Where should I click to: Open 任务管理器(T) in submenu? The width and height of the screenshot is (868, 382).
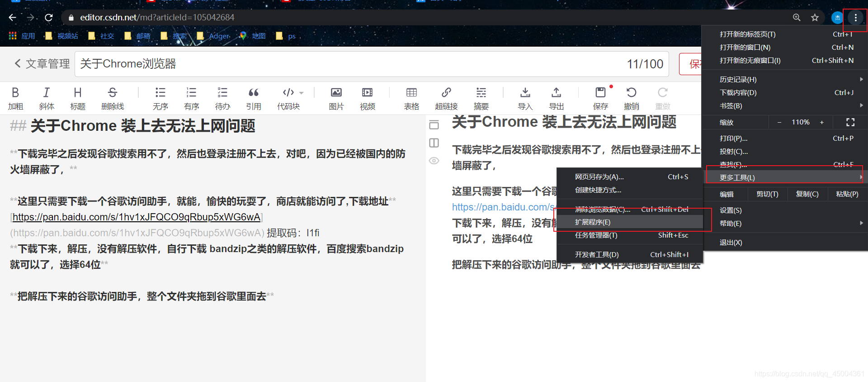click(630, 235)
